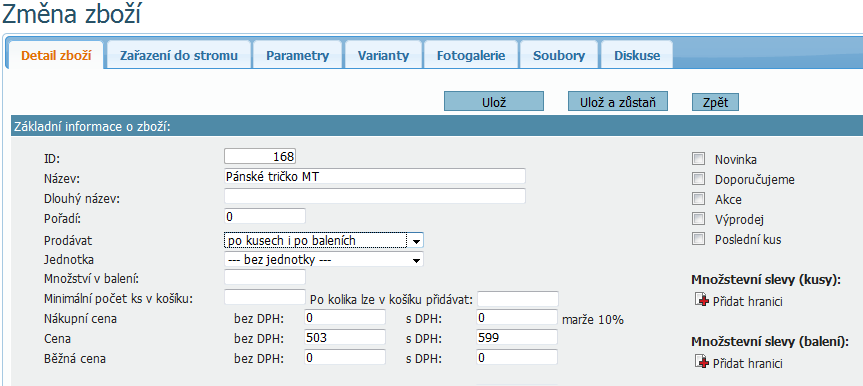Open the Zařazení do stromu tab

point(179,56)
